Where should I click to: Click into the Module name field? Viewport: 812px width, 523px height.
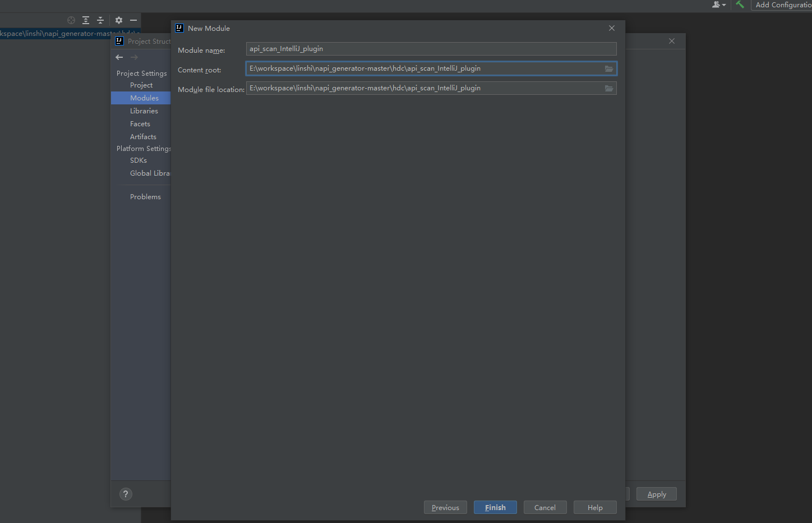click(x=431, y=49)
